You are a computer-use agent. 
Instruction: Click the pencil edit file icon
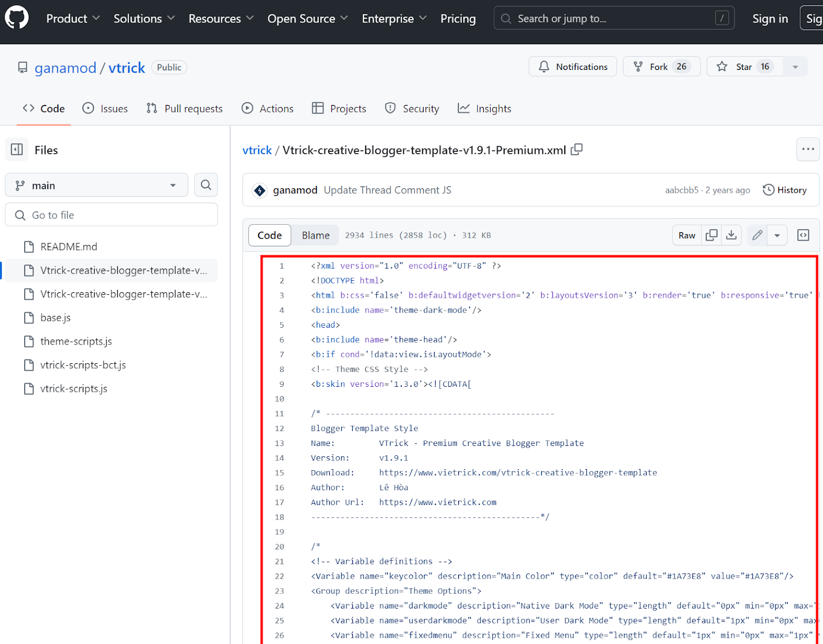click(x=757, y=235)
